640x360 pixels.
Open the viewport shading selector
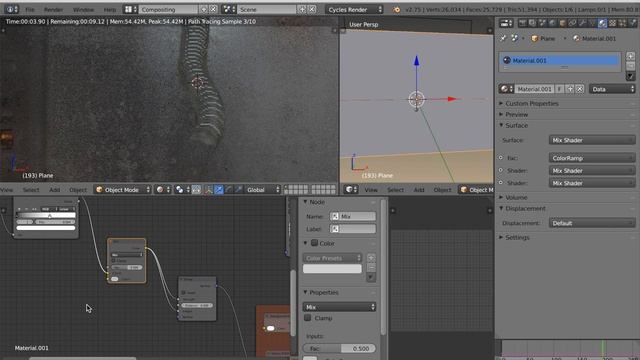162,190
